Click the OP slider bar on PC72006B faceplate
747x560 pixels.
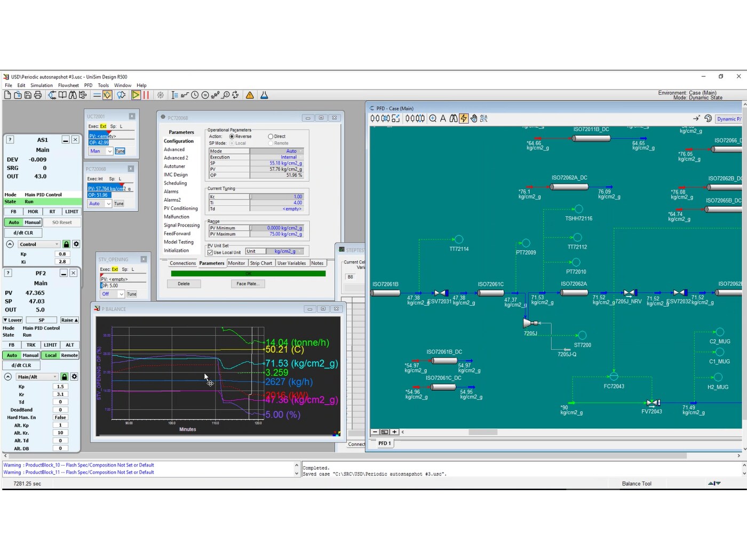(110, 195)
